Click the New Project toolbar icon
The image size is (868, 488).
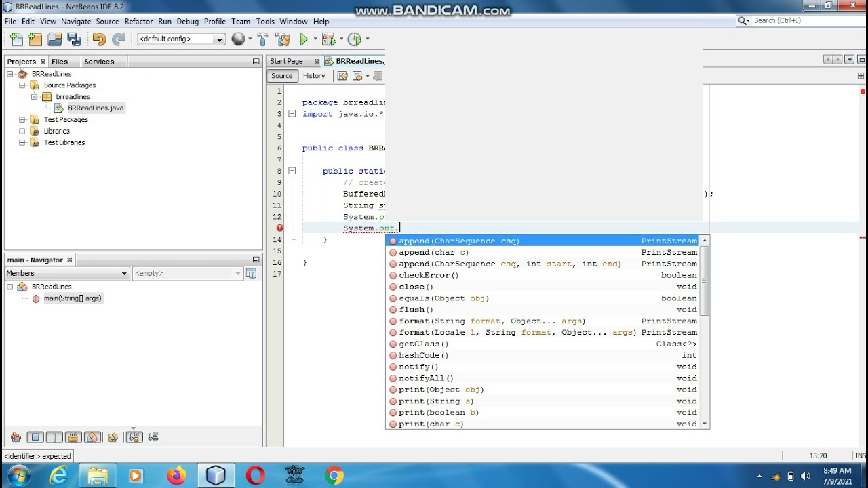click(35, 39)
